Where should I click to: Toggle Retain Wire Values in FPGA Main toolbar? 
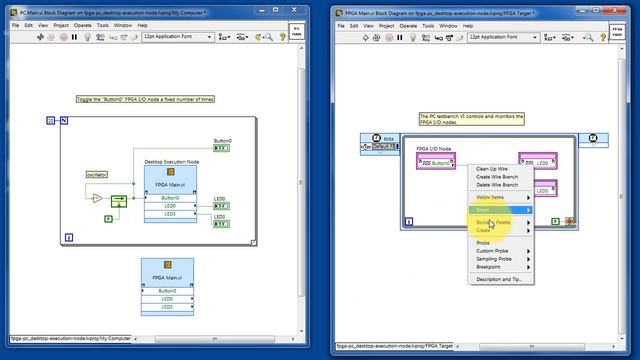coord(426,38)
